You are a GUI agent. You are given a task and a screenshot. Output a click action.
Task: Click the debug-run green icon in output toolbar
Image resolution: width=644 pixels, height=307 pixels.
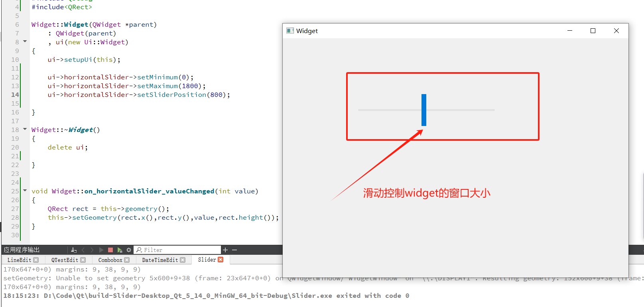point(120,250)
